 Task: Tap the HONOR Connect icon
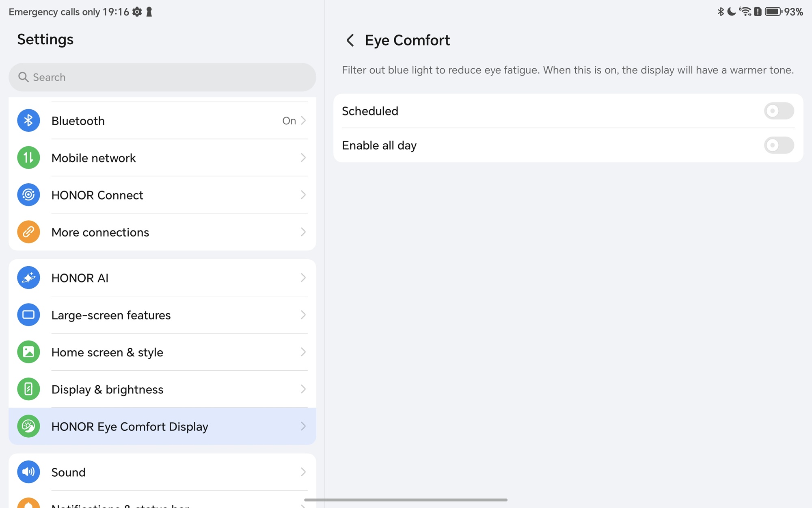(28, 195)
